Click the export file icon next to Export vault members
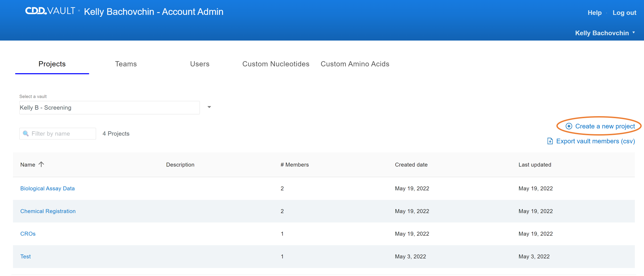The height and width of the screenshot is (276, 644). click(x=550, y=141)
